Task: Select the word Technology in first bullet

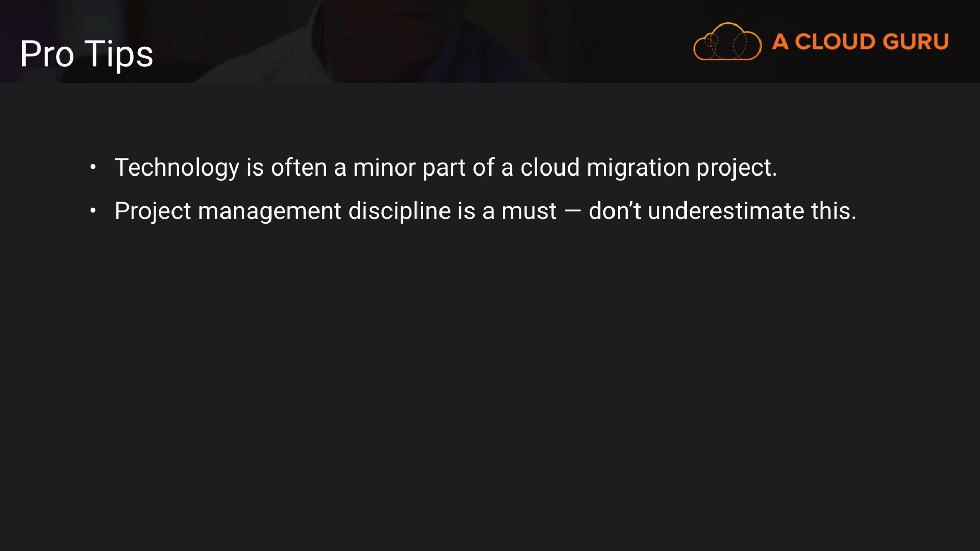Action: click(177, 167)
